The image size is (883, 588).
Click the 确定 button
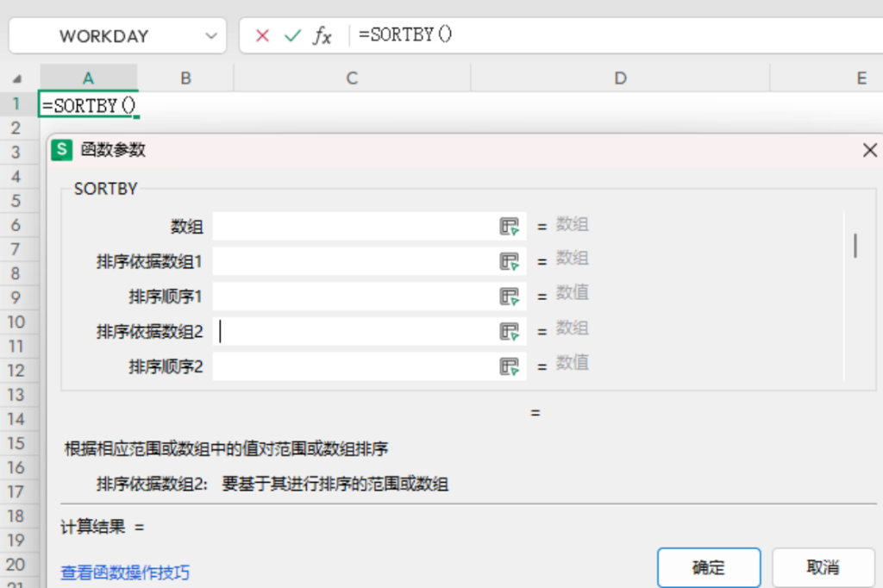[x=709, y=567]
